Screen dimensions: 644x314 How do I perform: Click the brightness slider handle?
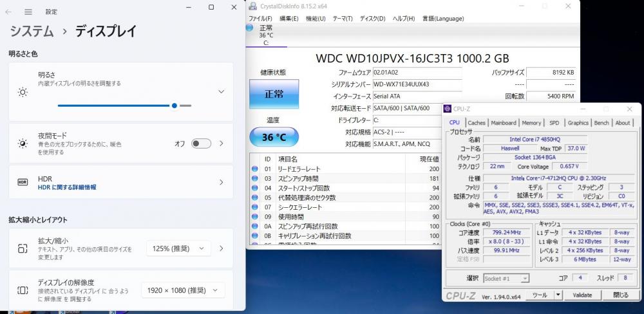175,106
